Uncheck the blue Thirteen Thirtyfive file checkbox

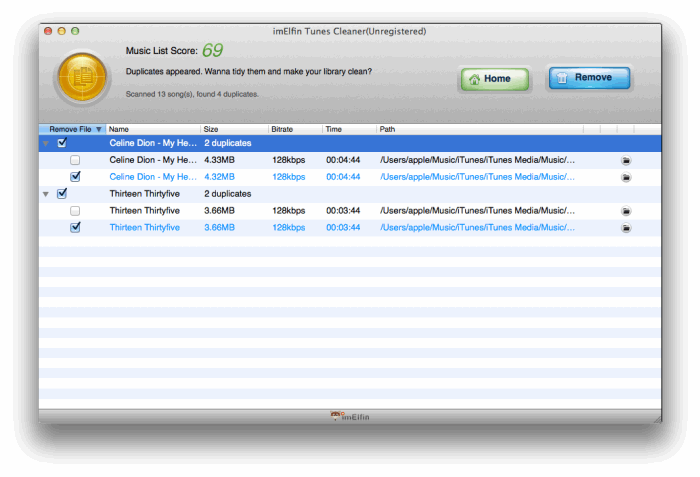(75, 227)
